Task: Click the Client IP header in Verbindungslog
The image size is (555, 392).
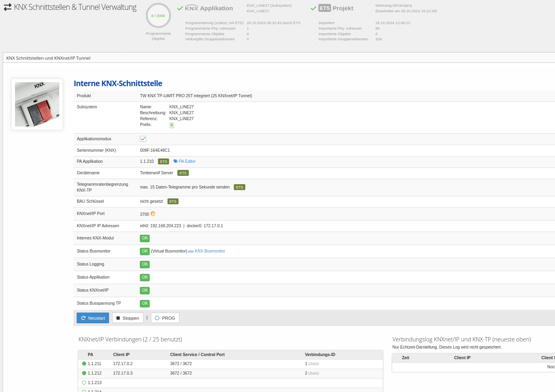Action: pos(462,358)
